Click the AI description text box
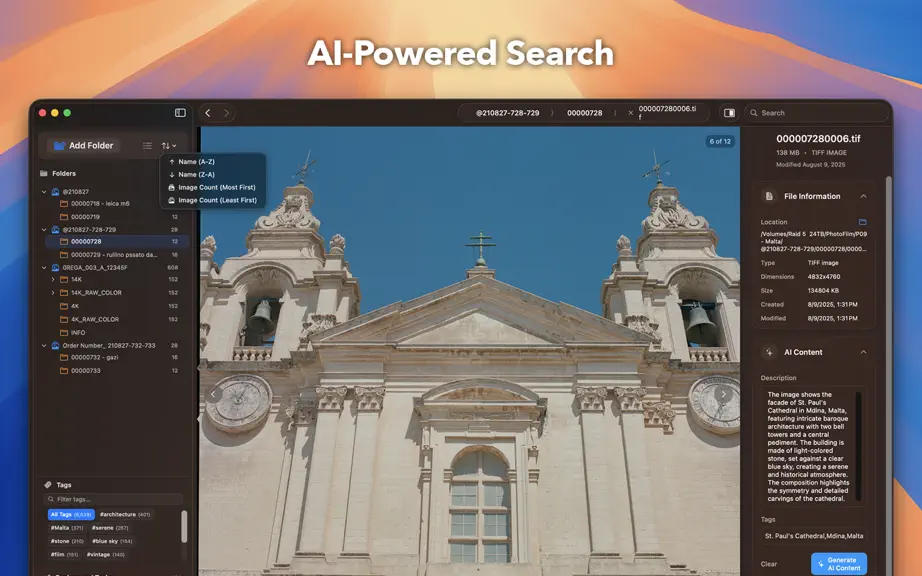 click(813, 447)
